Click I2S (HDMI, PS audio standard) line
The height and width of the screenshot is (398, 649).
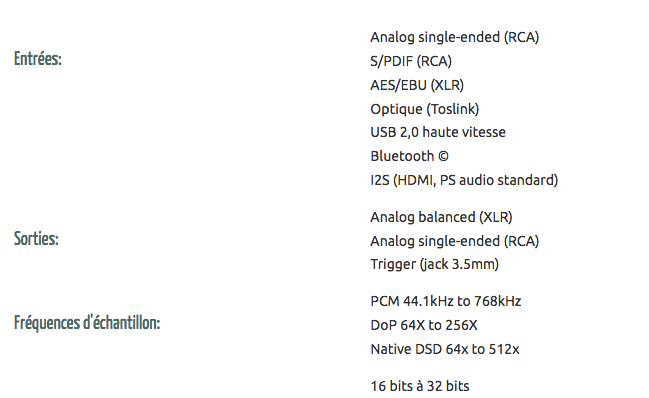coord(464,180)
